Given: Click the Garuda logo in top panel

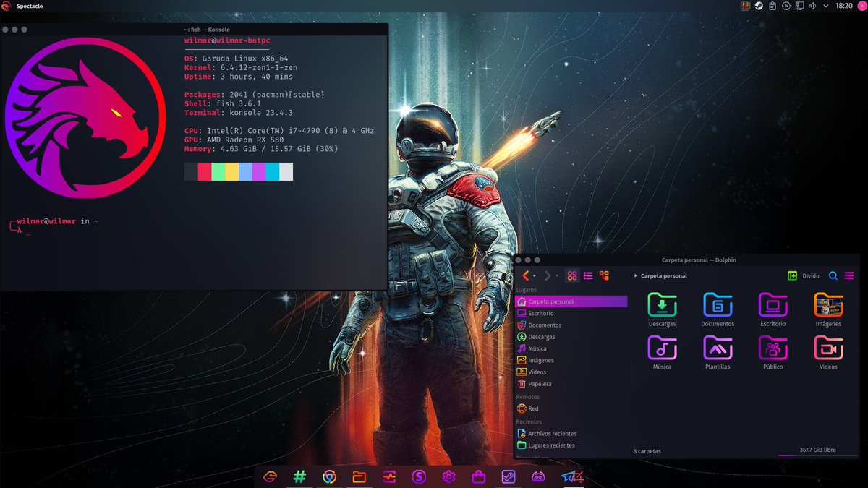Looking at the screenshot, I should tap(6, 6).
